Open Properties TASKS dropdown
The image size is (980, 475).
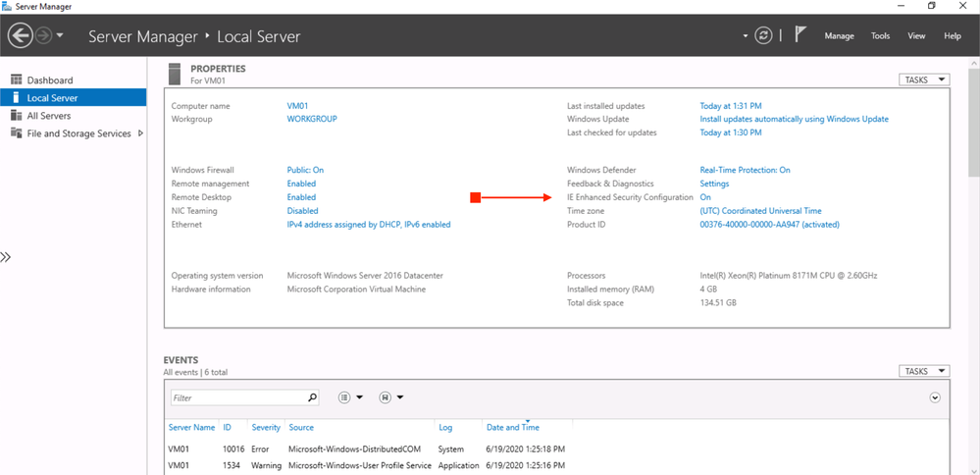(x=924, y=79)
